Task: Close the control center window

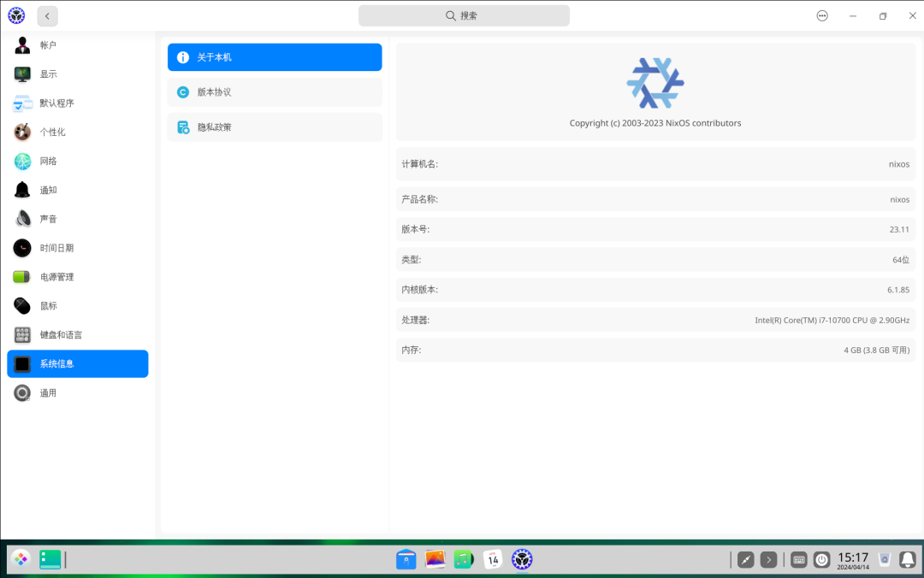Action: click(912, 16)
